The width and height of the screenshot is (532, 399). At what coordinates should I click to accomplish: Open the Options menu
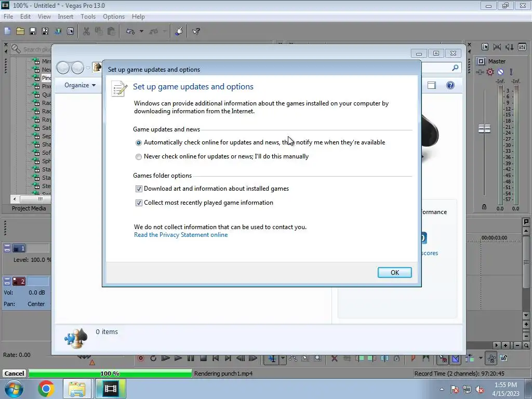coord(114,17)
